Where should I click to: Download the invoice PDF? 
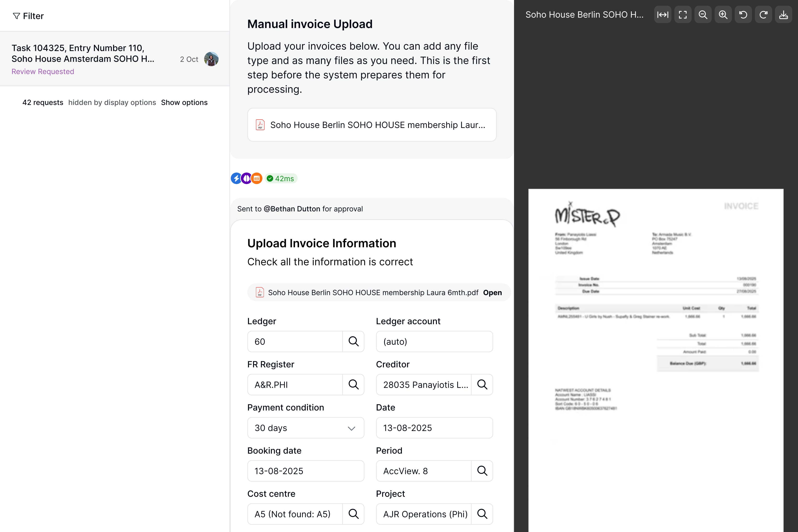click(783, 15)
